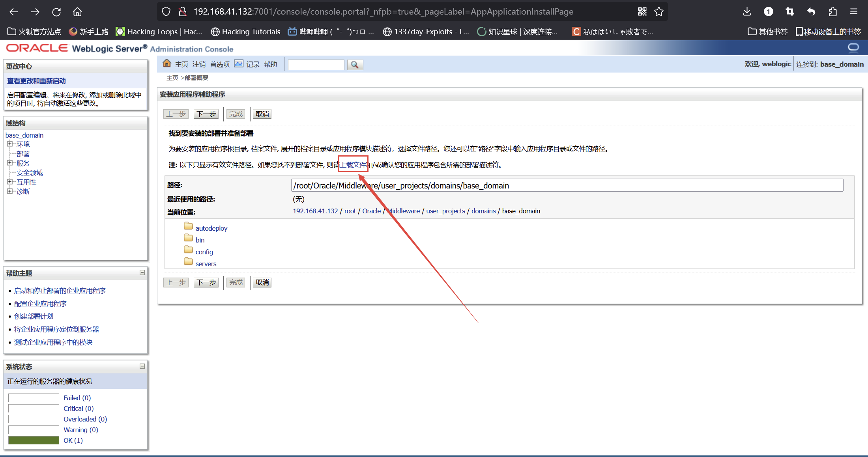Viewport: 868px width, 457px height.
Task: Select 部署 in domain tree
Action: [x=23, y=154]
